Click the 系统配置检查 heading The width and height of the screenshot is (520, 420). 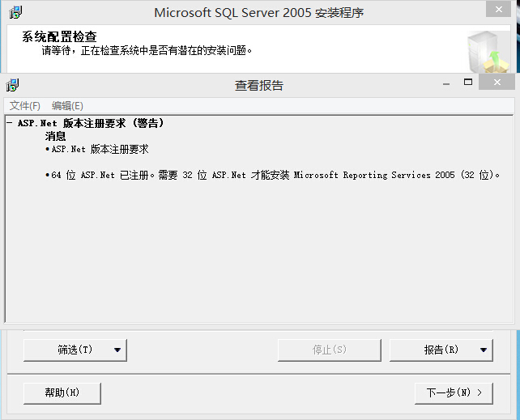pos(59,36)
